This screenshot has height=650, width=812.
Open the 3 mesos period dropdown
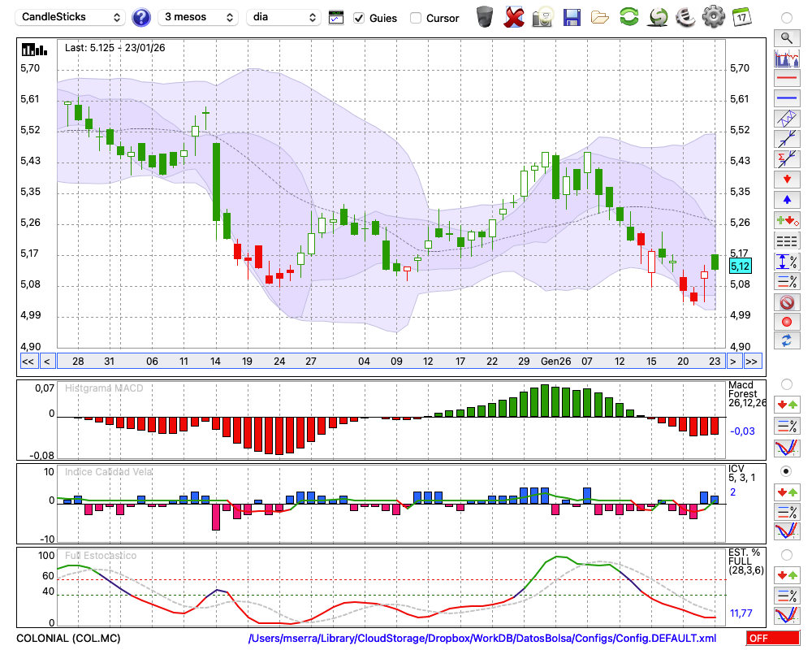click(x=197, y=17)
